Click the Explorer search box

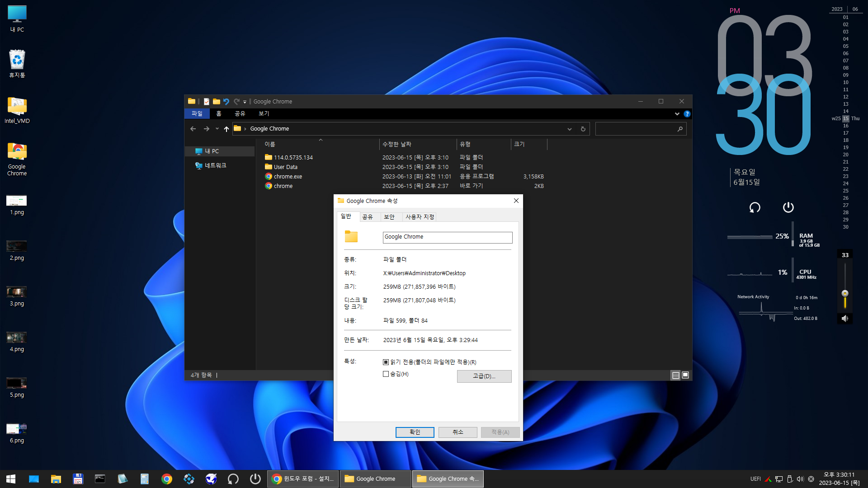point(641,129)
